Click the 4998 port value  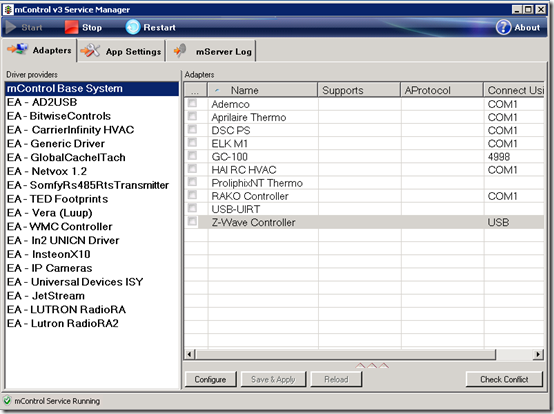(499, 156)
